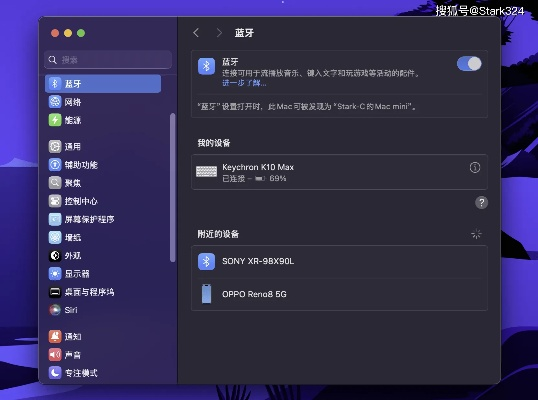
Task: Go back with the left chevron
Action: [x=196, y=33]
